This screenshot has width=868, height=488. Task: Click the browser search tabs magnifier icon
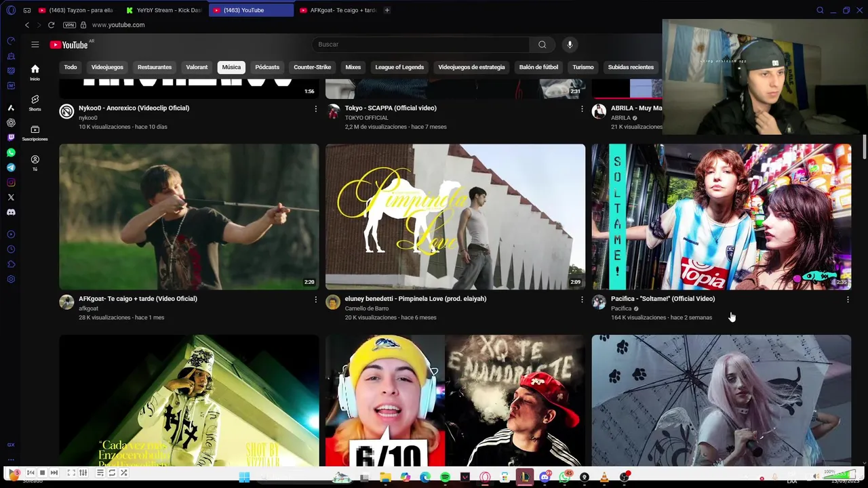click(820, 10)
